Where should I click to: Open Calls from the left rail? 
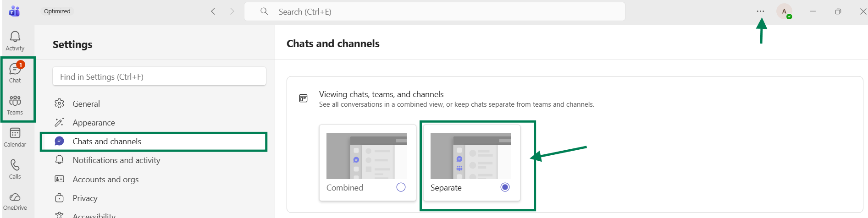point(15,169)
